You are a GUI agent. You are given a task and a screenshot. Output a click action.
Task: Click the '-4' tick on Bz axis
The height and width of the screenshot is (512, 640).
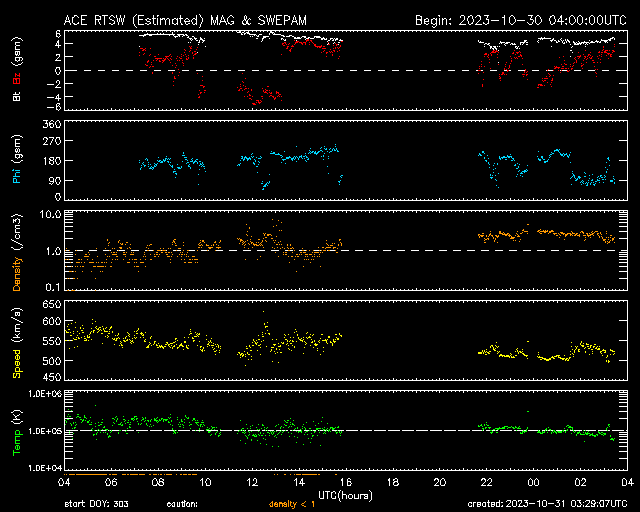(54, 97)
